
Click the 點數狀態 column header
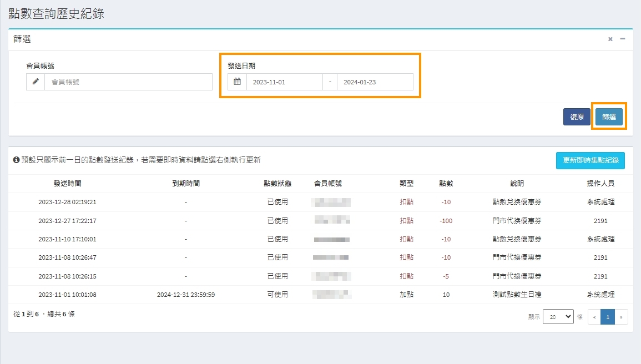tap(277, 184)
